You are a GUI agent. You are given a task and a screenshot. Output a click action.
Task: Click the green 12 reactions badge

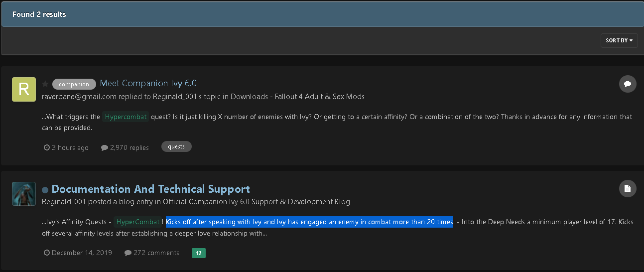199,253
